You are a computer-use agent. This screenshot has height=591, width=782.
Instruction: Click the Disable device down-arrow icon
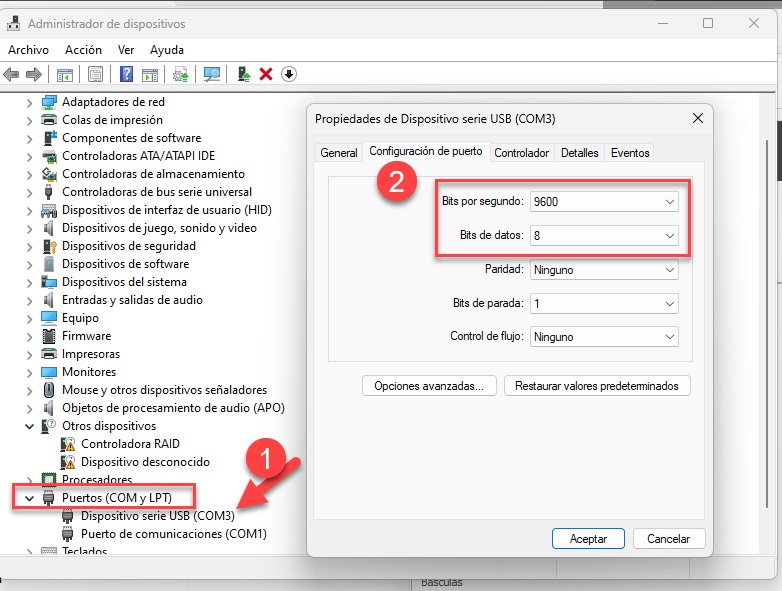pos(289,74)
